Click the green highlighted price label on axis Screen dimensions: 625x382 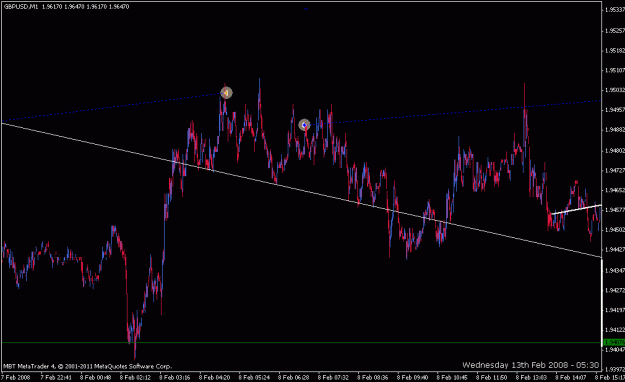[614, 342]
